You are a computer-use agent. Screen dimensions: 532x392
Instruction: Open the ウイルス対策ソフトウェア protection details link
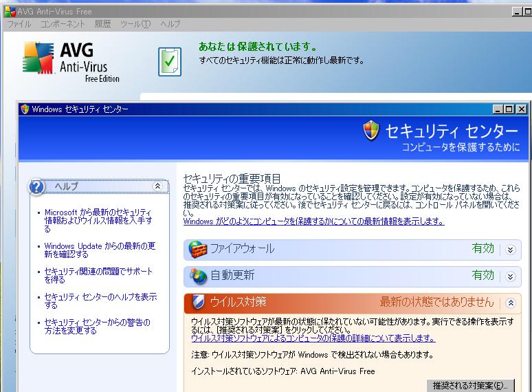(313, 338)
